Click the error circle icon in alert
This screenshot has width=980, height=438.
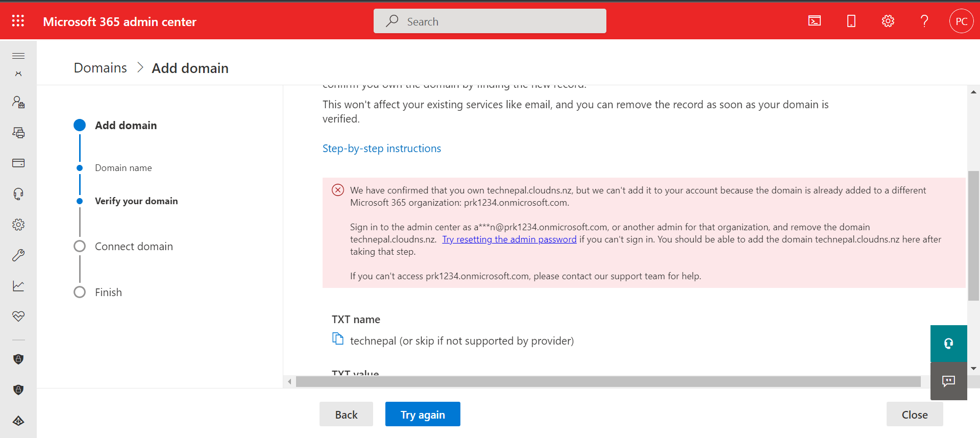(x=338, y=190)
